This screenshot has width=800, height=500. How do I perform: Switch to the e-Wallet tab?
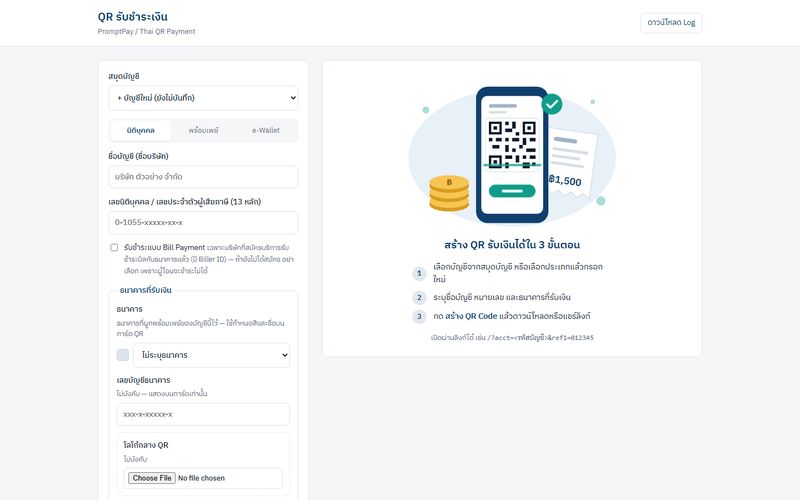[265, 131]
